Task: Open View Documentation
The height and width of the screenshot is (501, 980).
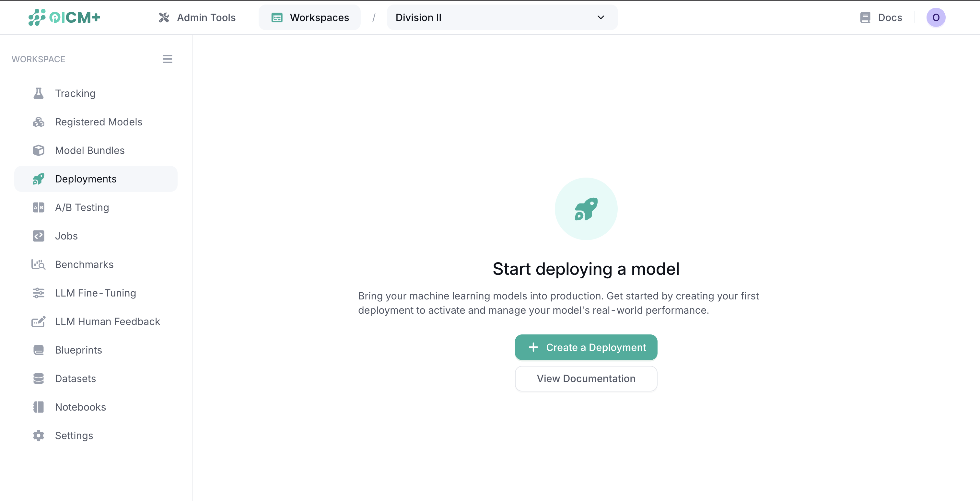Action: pos(586,379)
